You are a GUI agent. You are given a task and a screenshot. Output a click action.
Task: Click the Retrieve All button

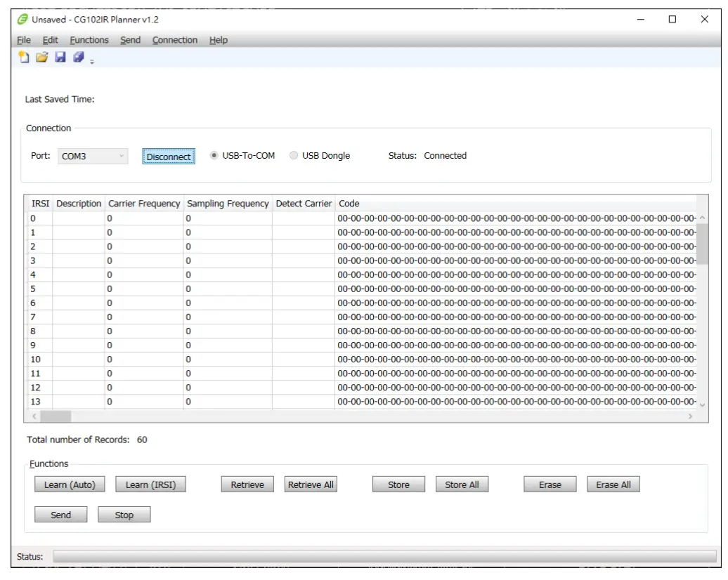(311, 485)
